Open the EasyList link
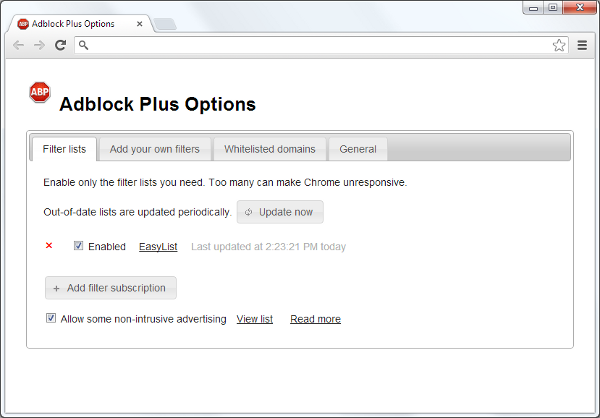Image resolution: width=600 pixels, height=418 pixels. (x=158, y=246)
